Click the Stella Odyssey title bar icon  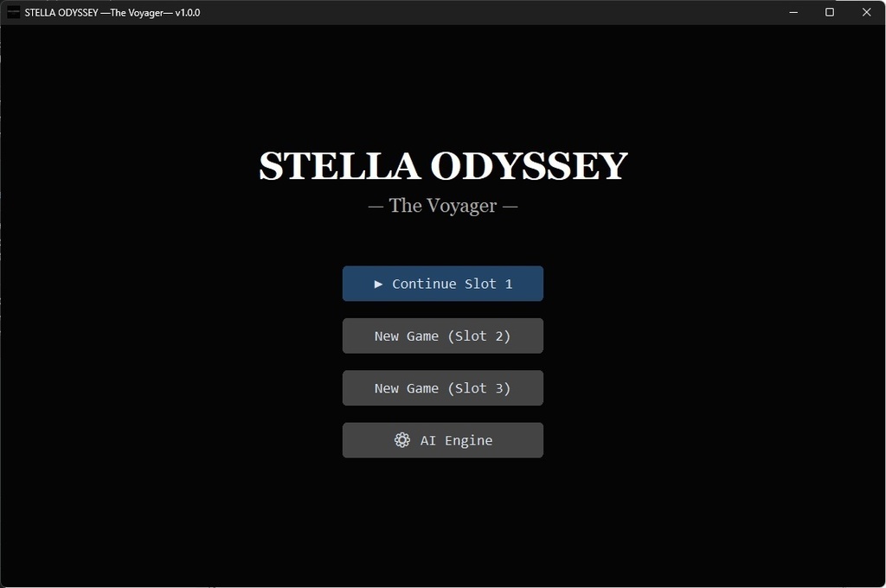coord(12,12)
